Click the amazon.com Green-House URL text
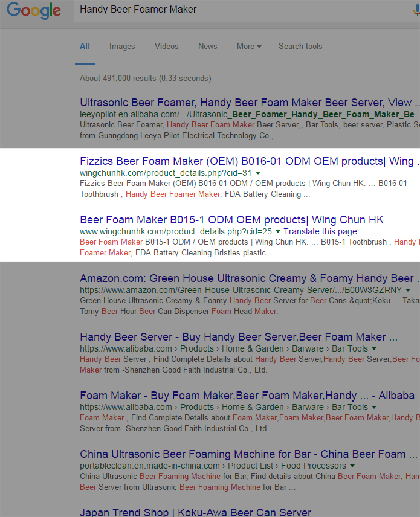Image resolution: width=420 pixels, height=517 pixels. pyautogui.click(x=241, y=290)
